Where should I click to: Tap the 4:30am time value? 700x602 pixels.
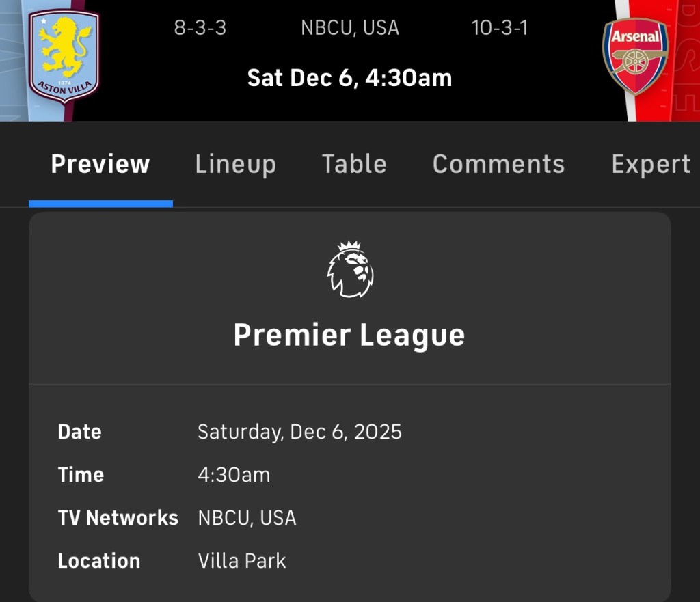point(234,475)
